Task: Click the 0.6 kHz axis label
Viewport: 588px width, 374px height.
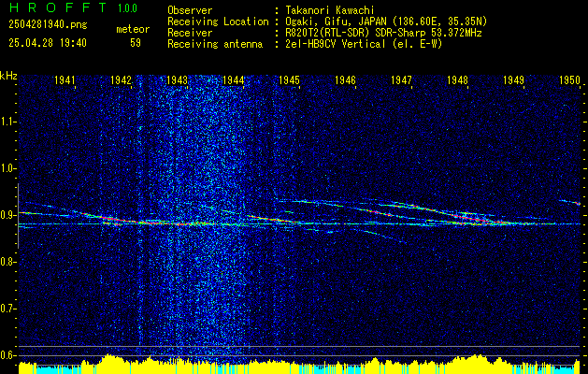Action: pos(7,355)
